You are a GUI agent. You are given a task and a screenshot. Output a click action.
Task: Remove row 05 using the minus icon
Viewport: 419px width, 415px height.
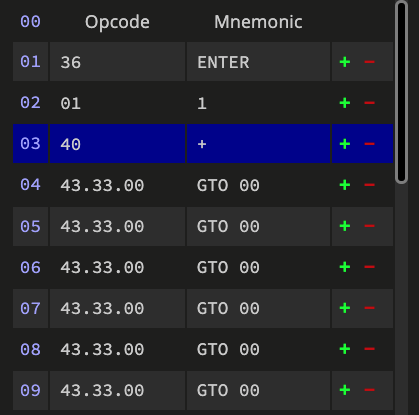(369, 226)
